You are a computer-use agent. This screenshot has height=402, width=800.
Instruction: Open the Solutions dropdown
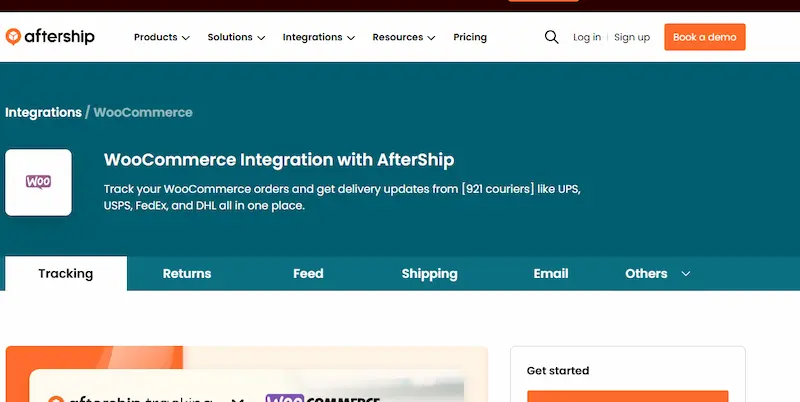coord(236,37)
